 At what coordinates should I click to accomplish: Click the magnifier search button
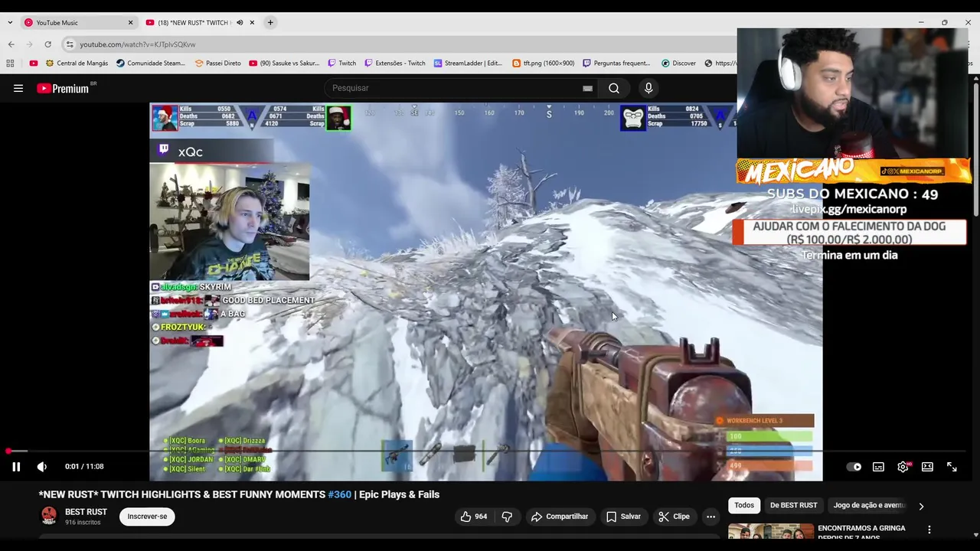pos(614,88)
